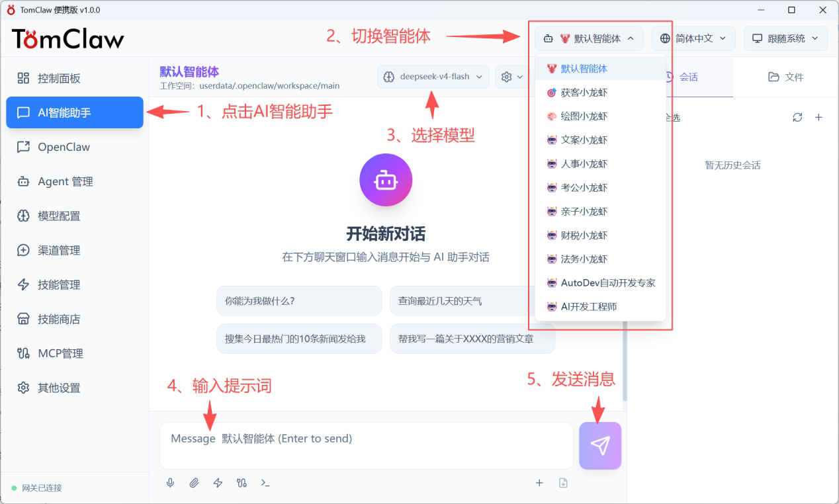Open the deepseek-v4-flash model dropdown
839x504 pixels.
tap(433, 77)
